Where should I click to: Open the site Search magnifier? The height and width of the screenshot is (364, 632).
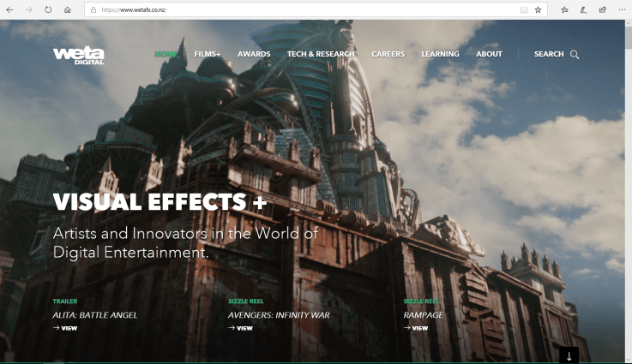click(574, 54)
